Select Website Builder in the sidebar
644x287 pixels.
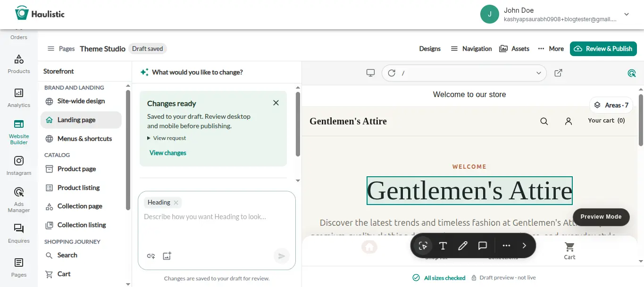point(19,131)
